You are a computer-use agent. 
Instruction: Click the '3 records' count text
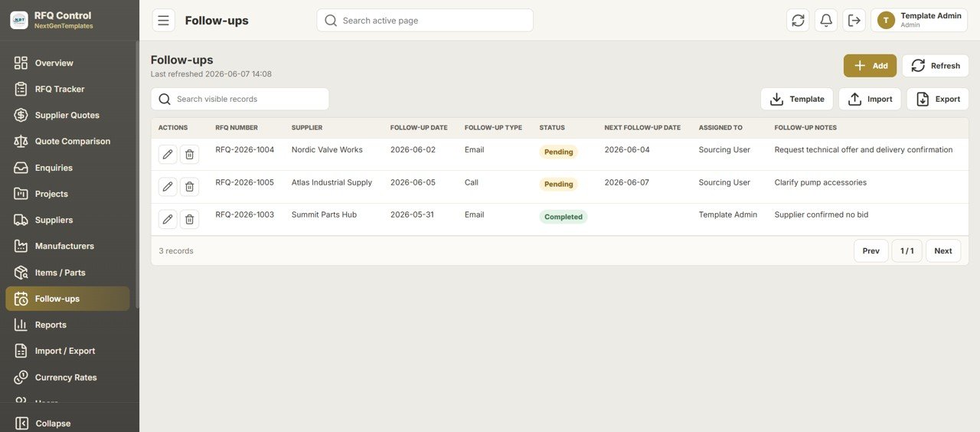pos(176,251)
